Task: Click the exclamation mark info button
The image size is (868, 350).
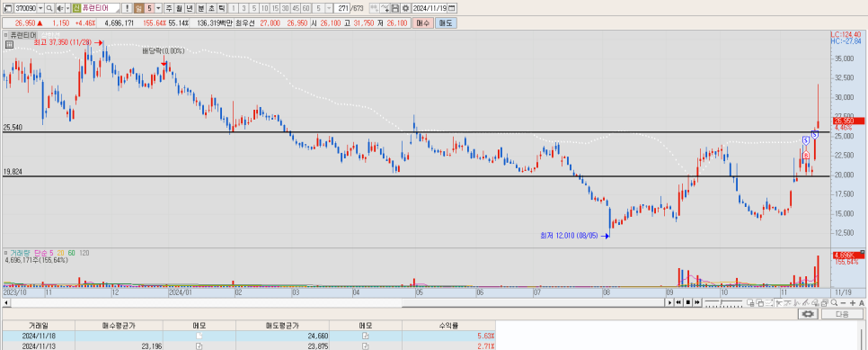Action: (127, 8)
